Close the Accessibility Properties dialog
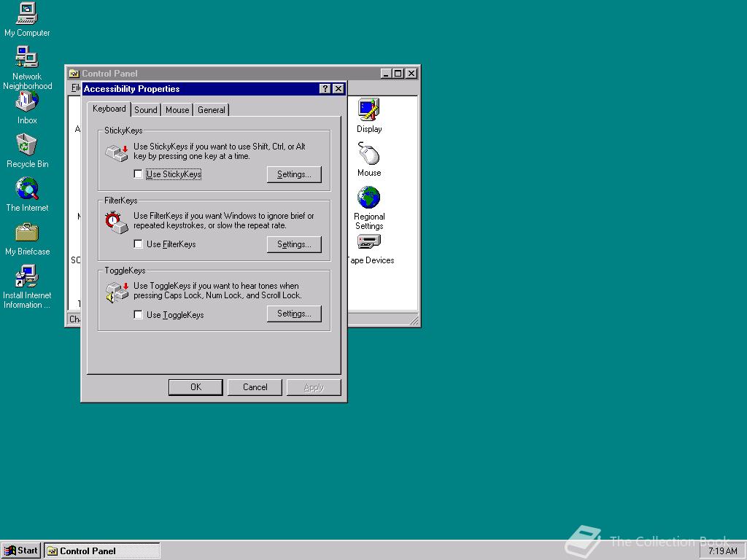The height and width of the screenshot is (560, 747). [338, 88]
